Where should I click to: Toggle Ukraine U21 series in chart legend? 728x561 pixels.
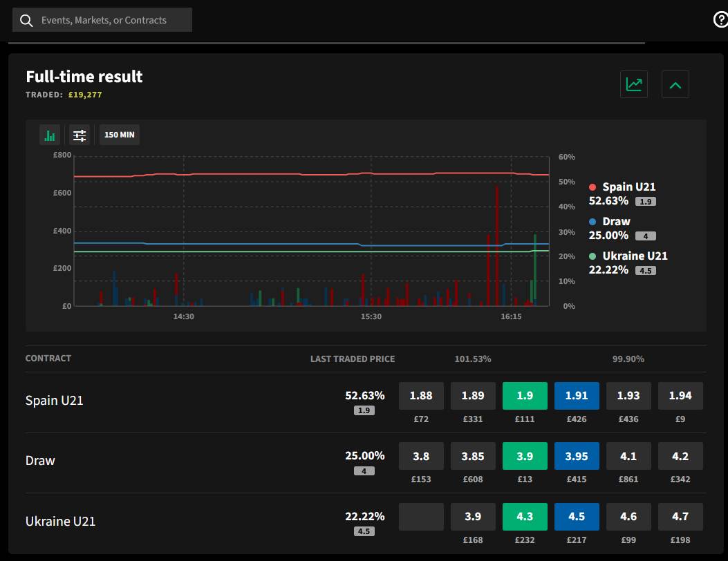pos(634,256)
